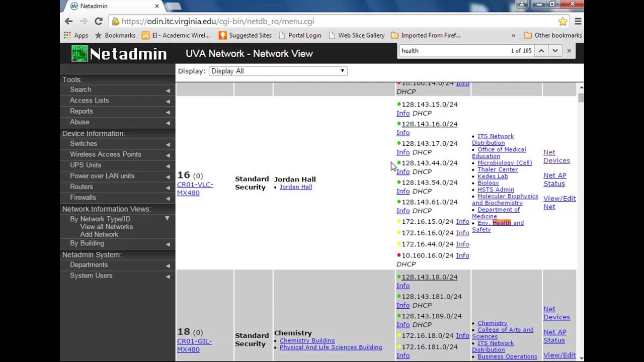Click Add Network link
644x362 pixels.
pyautogui.click(x=99, y=234)
